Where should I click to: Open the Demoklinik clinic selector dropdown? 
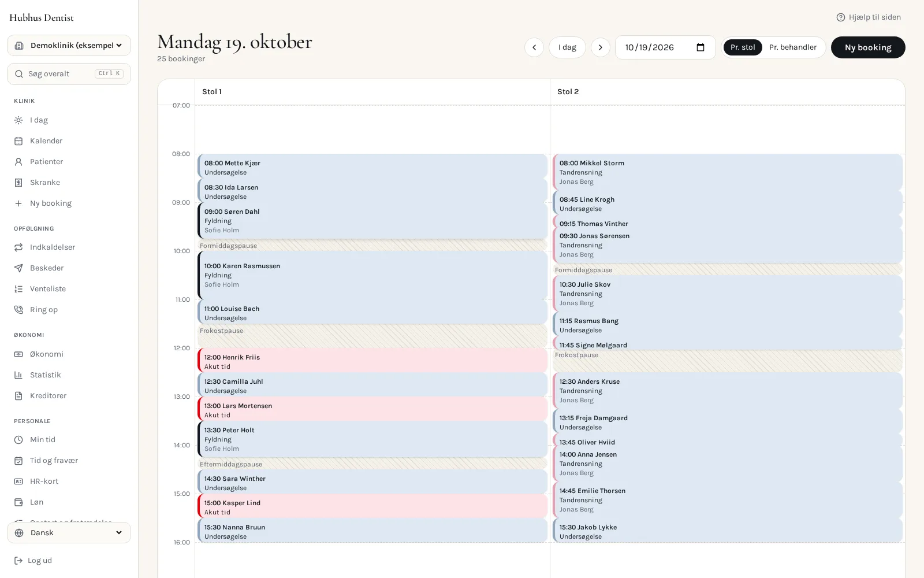pyautogui.click(x=69, y=46)
